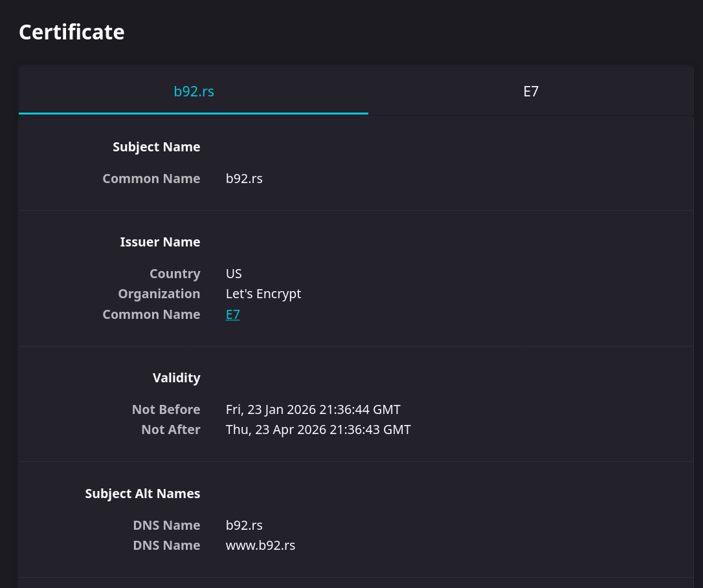This screenshot has height=588, width=703.
Task: Switch to the E7 certificate tab
Action: (531, 91)
